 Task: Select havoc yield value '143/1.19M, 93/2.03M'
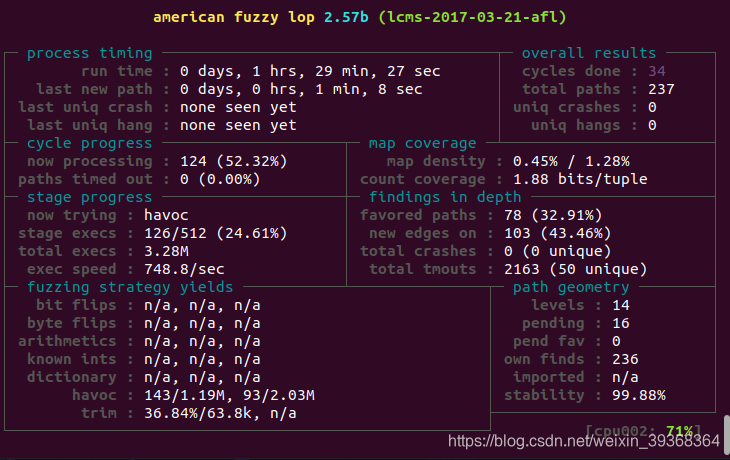point(230,395)
